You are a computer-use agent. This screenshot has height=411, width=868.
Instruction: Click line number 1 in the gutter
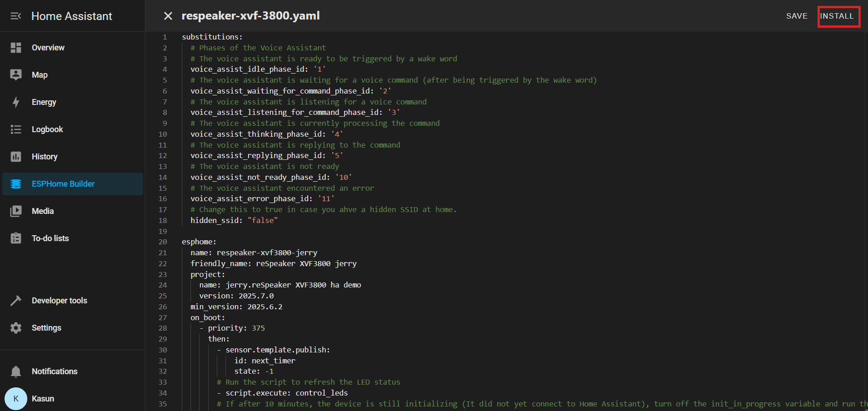point(165,37)
